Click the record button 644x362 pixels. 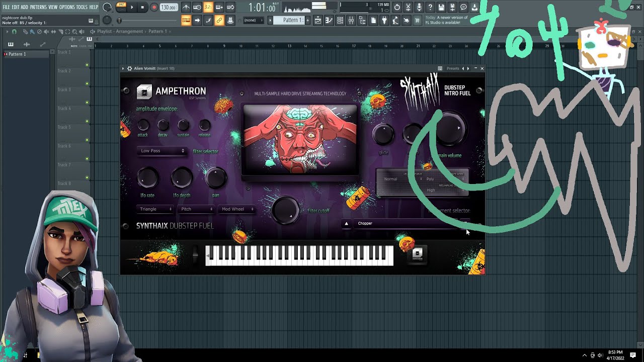point(154,8)
